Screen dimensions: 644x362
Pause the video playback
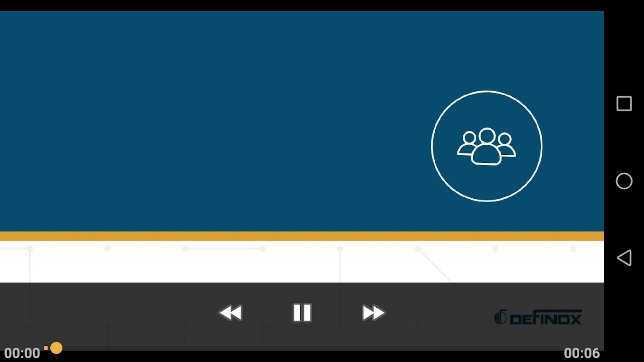click(302, 313)
